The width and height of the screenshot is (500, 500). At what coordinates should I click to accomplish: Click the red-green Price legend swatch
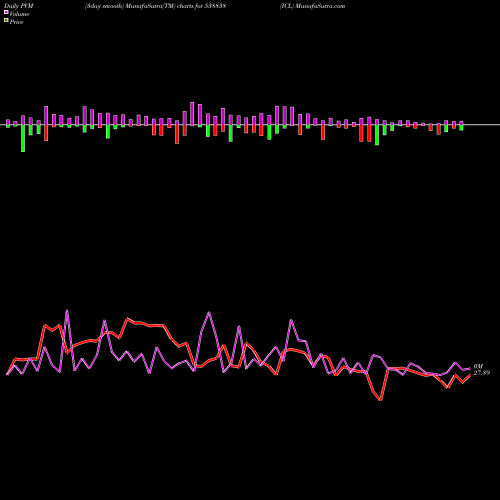pos(6,20)
